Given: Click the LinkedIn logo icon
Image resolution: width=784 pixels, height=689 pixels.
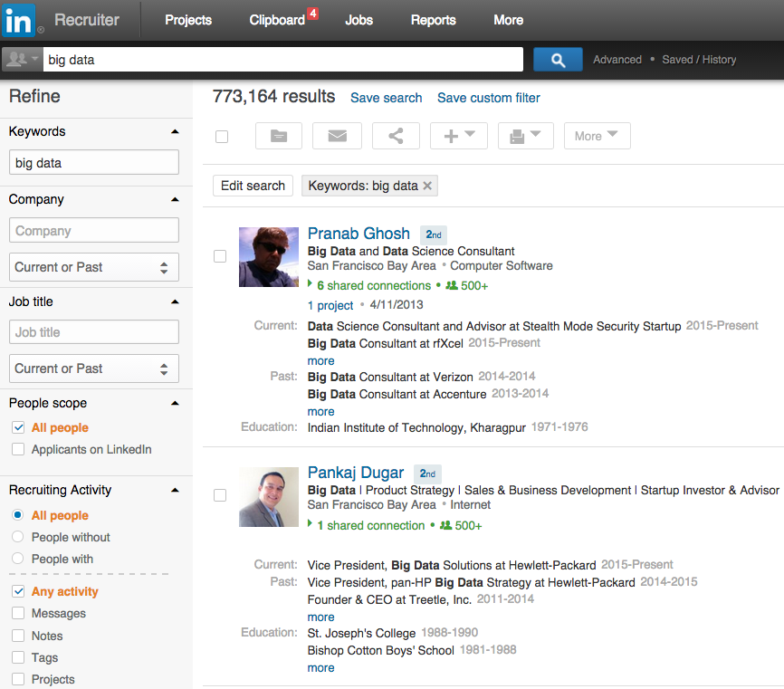Looking at the screenshot, I should tap(19, 19).
